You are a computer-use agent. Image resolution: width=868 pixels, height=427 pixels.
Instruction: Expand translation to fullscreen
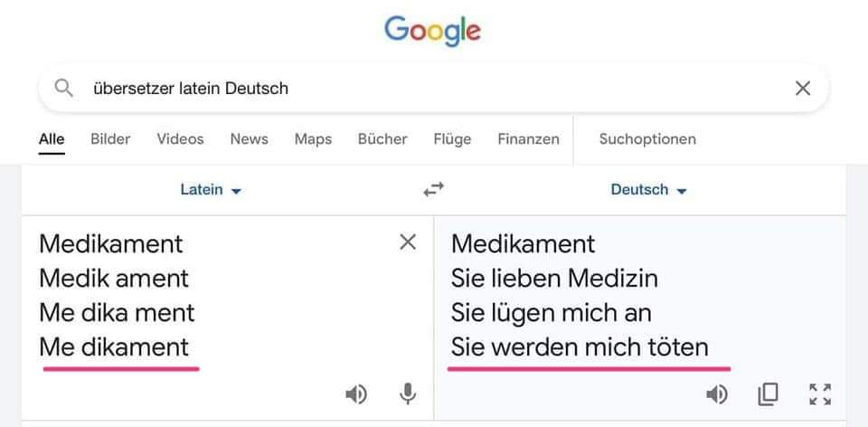click(820, 394)
